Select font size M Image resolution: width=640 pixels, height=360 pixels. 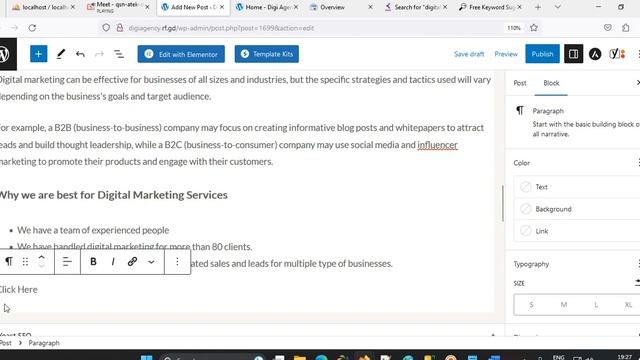(563, 304)
